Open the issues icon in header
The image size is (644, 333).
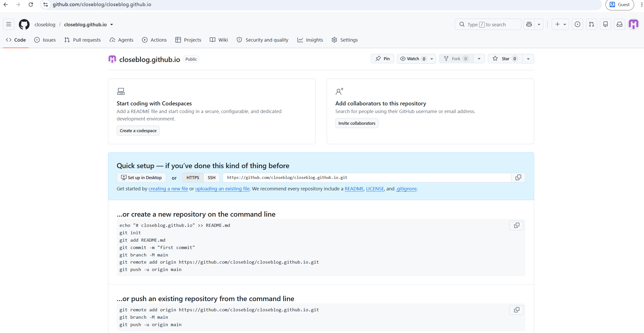coord(577,24)
